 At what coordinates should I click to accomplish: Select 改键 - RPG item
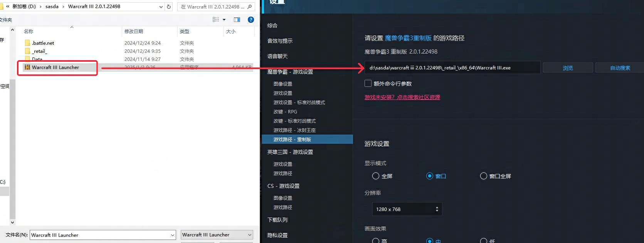click(x=285, y=111)
